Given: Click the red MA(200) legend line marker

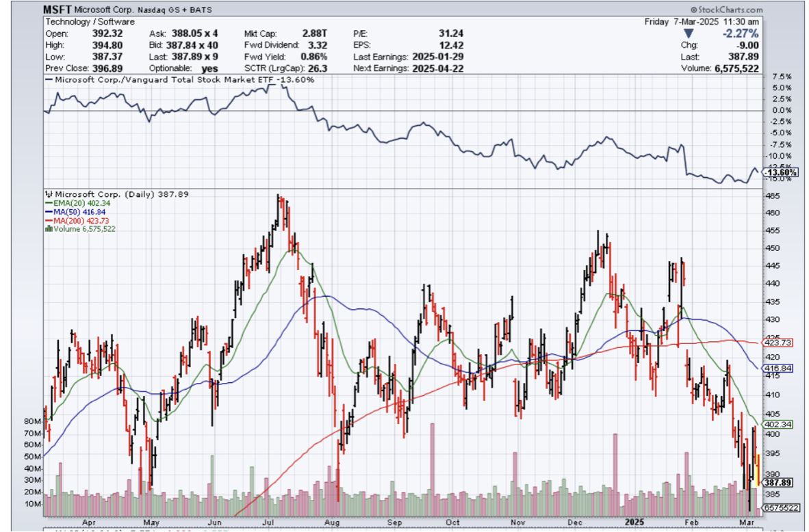Looking at the screenshot, I should click(47, 220).
